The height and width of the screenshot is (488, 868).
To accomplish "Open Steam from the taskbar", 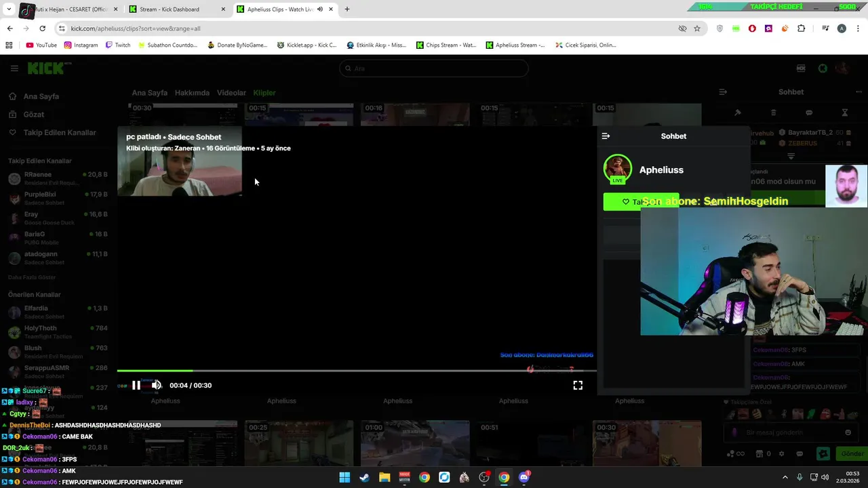I will point(364,477).
